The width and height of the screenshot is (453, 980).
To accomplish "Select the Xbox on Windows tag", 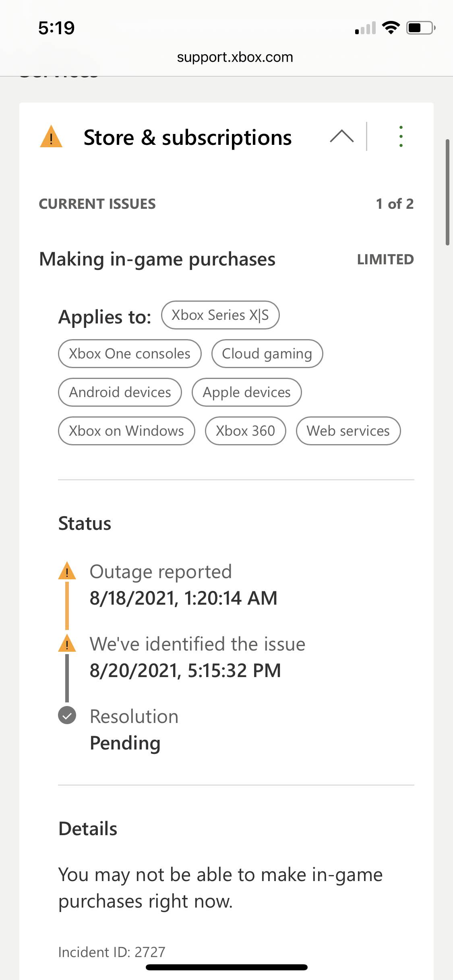I will (x=126, y=431).
